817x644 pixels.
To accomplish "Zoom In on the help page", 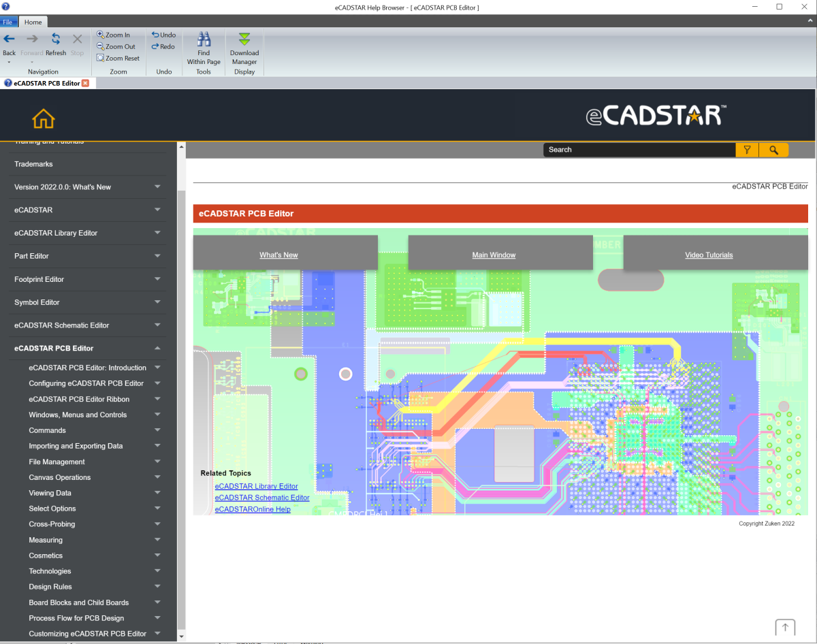I will point(113,35).
